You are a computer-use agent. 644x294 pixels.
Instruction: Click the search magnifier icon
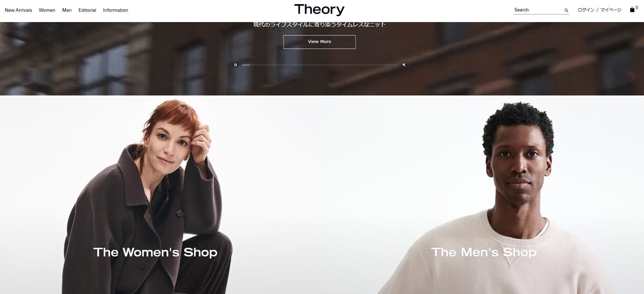click(566, 10)
